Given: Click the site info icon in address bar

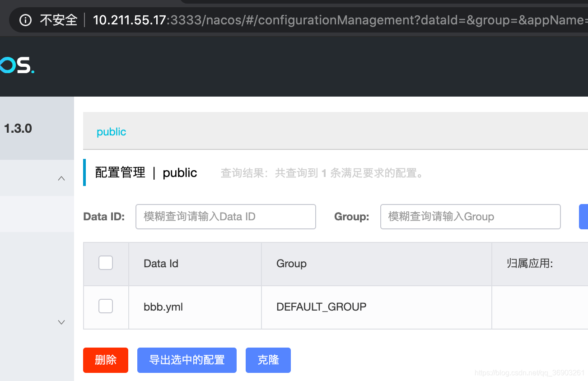Looking at the screenshot, I should click(x=26, y=20).
